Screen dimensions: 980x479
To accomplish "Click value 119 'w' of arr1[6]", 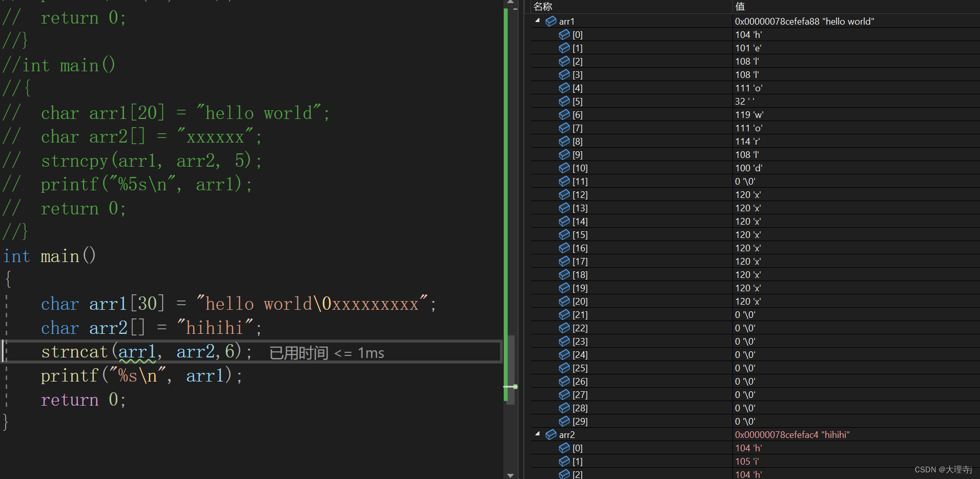I will pyautogui.click(x=749, y=114).
